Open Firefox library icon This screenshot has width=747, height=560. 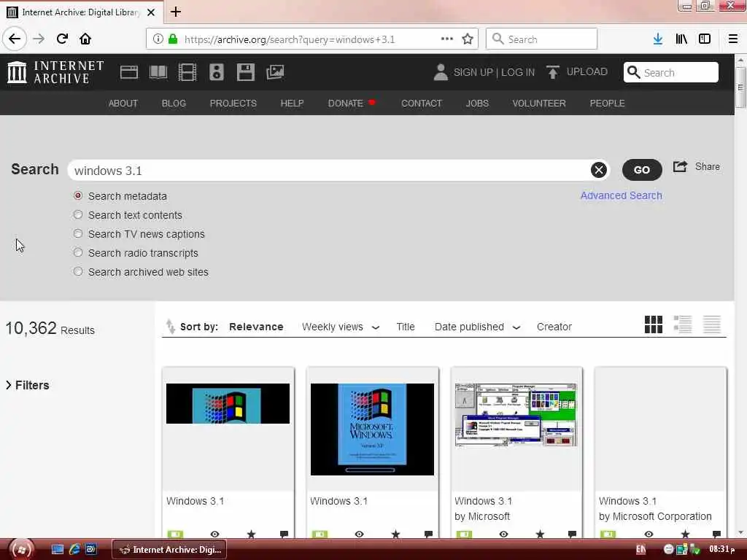[x=681, y=39]
